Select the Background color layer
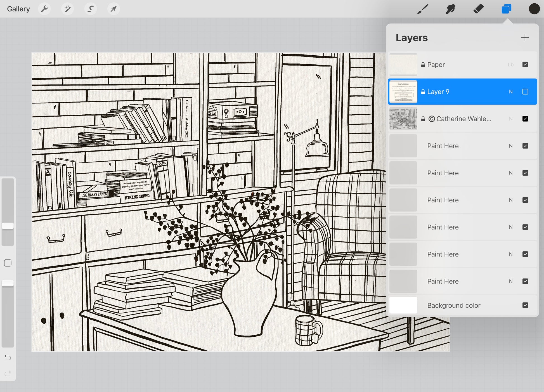Image resolution: width=544 pixels, height=392 pixels. [x=453, y=305]
